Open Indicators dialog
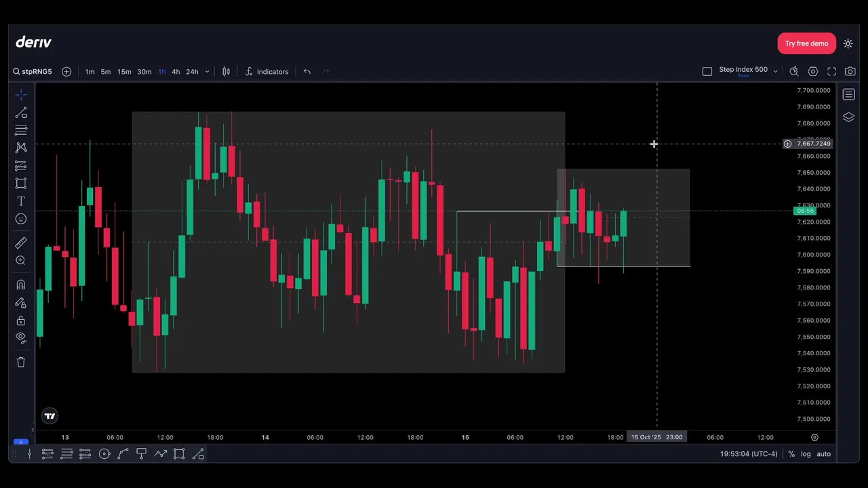The image size is (868, 488). 267,71
